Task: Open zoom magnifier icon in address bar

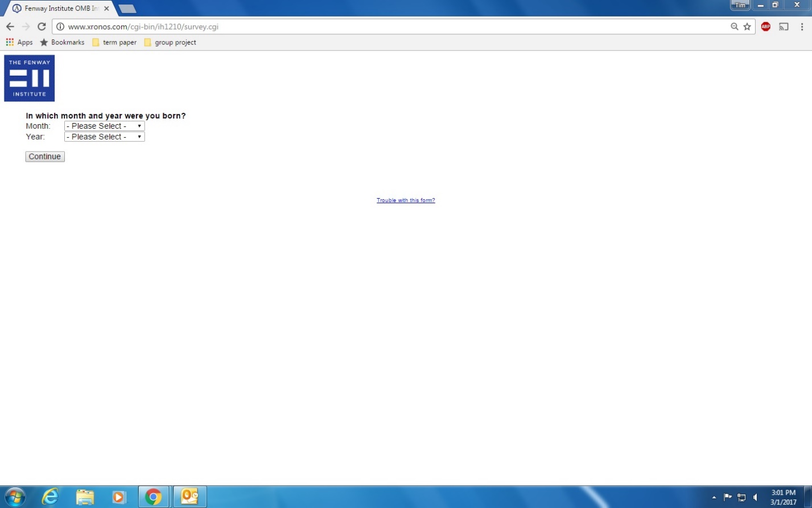Action: (734, 27)
